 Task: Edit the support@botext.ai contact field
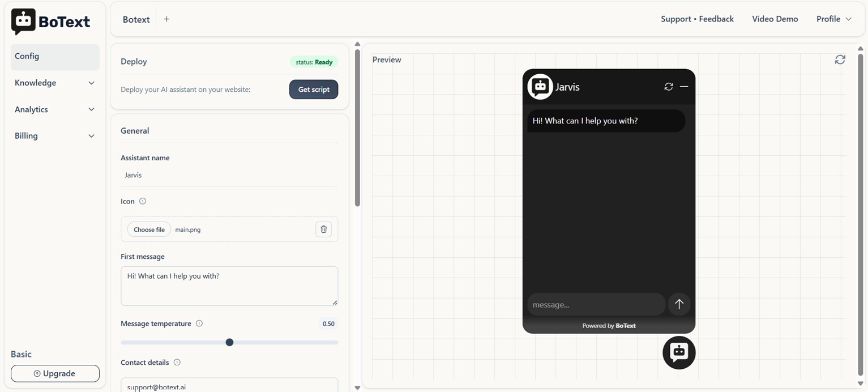click(x=229, y=385)
